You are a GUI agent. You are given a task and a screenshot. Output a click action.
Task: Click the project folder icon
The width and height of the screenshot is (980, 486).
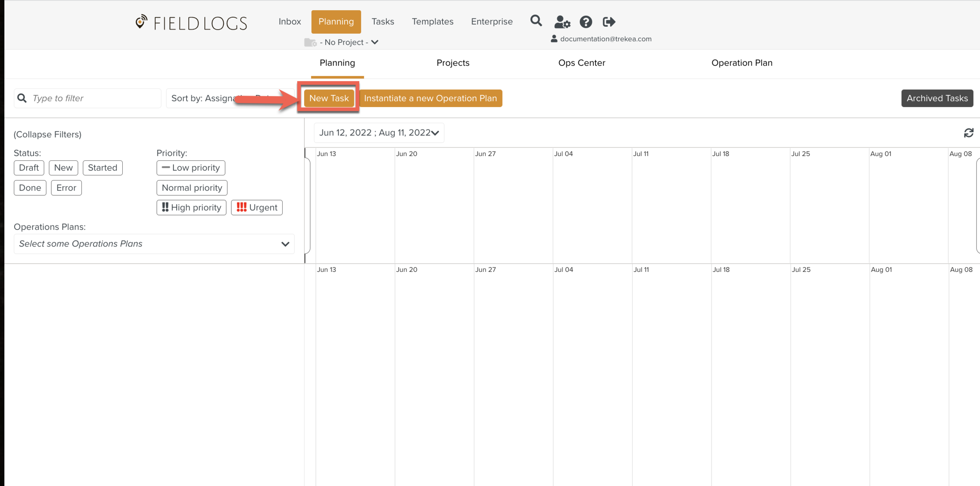[x=310, y=42]
